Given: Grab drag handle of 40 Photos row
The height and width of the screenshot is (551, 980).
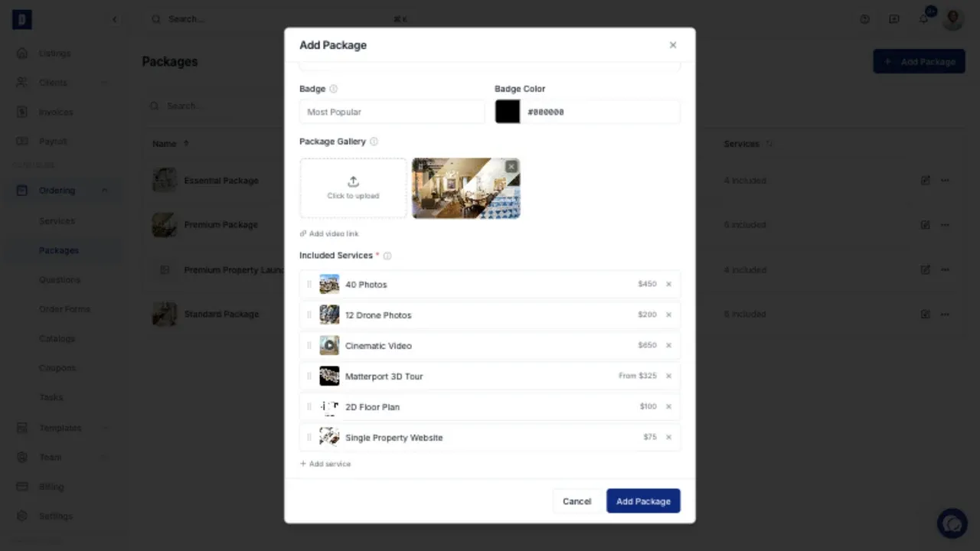Looking at the screenshot, I should coord(309,284).
